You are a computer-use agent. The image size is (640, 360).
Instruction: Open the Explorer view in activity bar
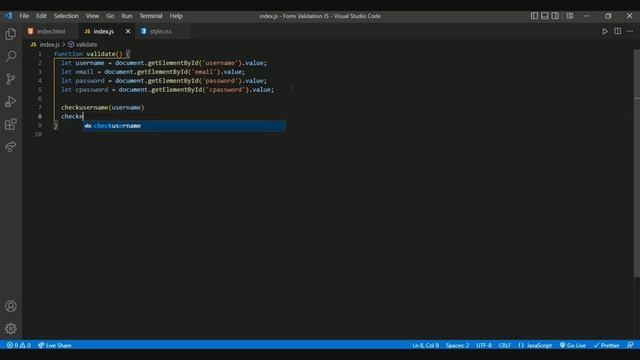(11, 34)
